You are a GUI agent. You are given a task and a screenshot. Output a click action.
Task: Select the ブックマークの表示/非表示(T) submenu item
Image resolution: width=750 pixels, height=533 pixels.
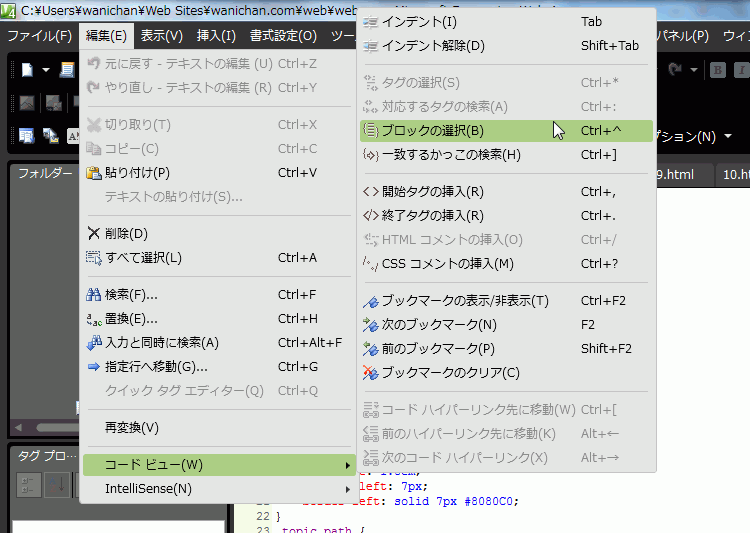[506, 301]
